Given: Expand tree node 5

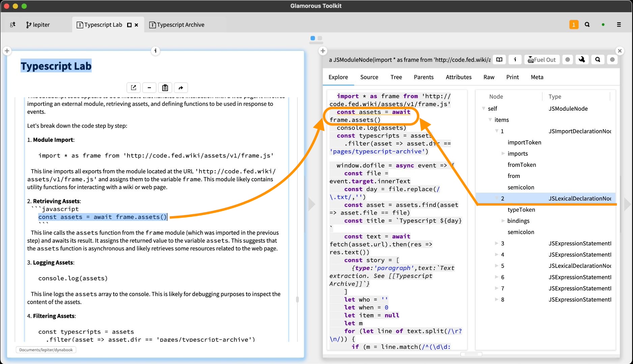Looking at the screenshot, I should click(496, 266).
